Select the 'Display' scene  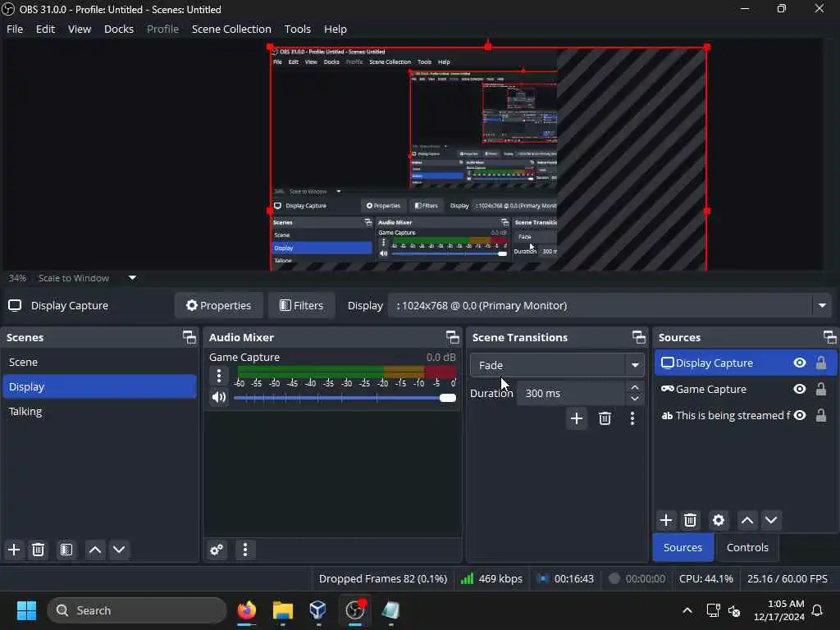click(99, 387)
